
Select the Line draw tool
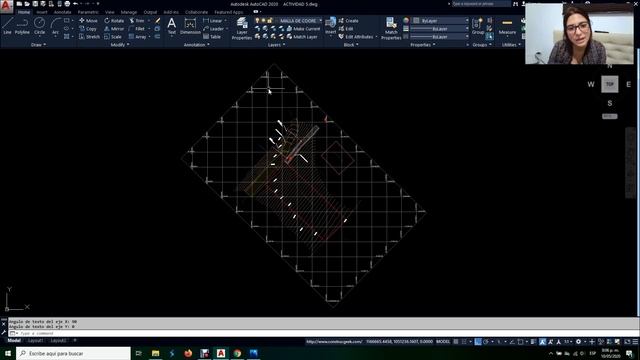point(7,26)
